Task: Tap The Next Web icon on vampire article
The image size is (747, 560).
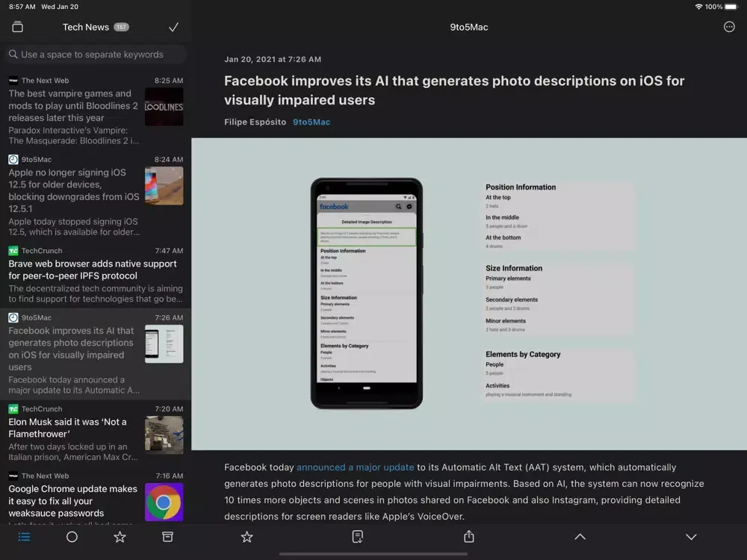Action: pyautogui.click(x=13, y=81)
